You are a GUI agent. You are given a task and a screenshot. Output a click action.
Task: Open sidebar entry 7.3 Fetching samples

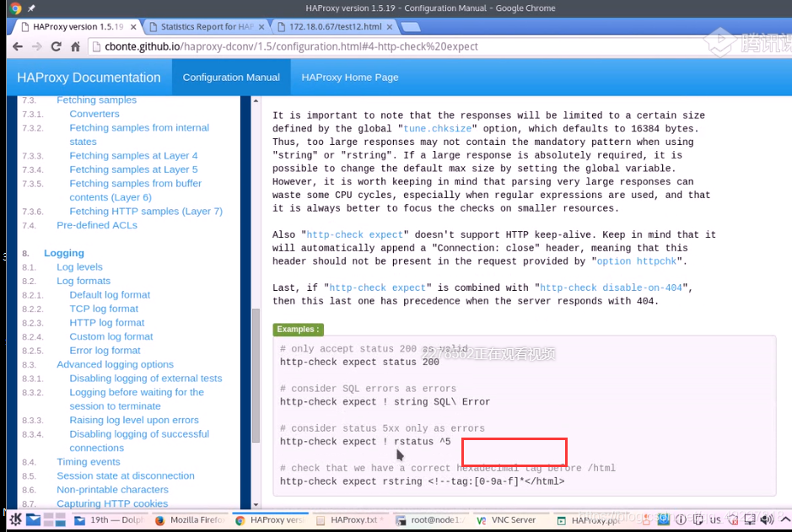96,100
